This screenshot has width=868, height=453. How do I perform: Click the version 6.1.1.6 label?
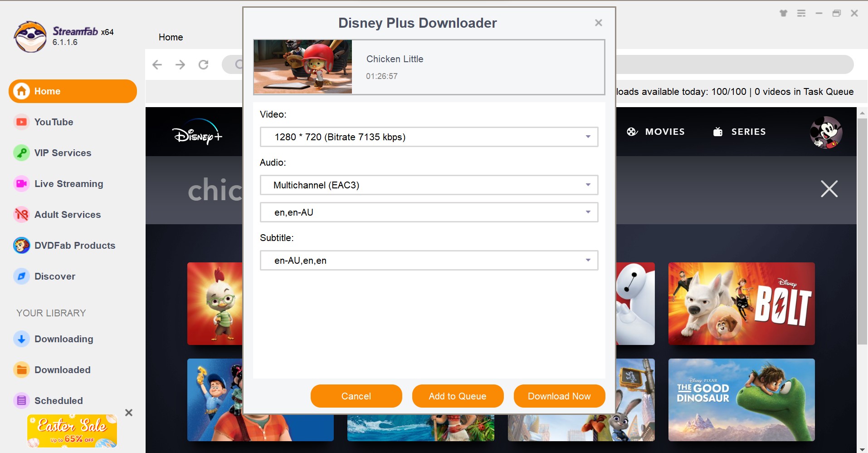65,42
